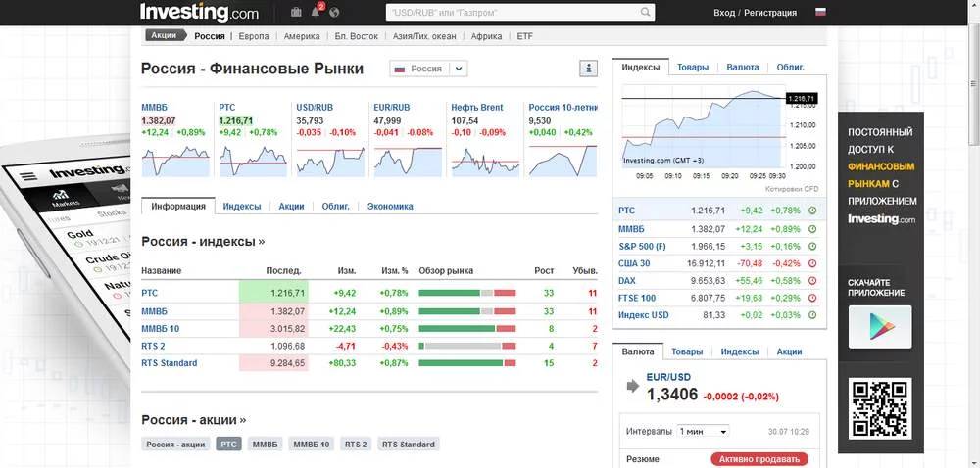
Task: Click the Investing.com logo
Action: pos(200,13)
